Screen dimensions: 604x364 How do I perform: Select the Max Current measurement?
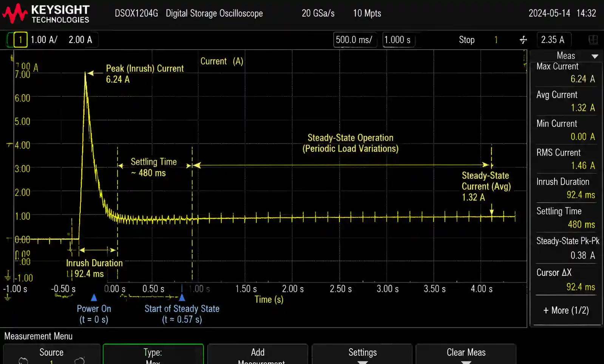(x=566, y=73)
